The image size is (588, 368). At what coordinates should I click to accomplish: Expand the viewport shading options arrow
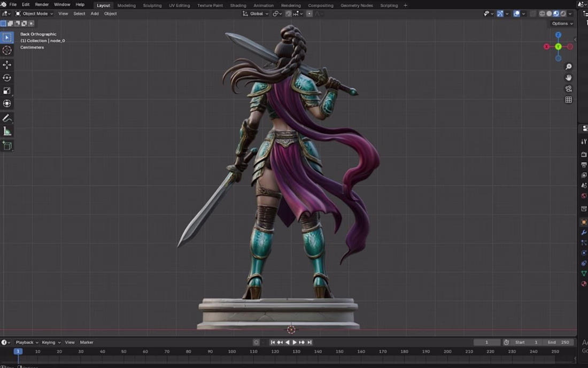point(570,13)
